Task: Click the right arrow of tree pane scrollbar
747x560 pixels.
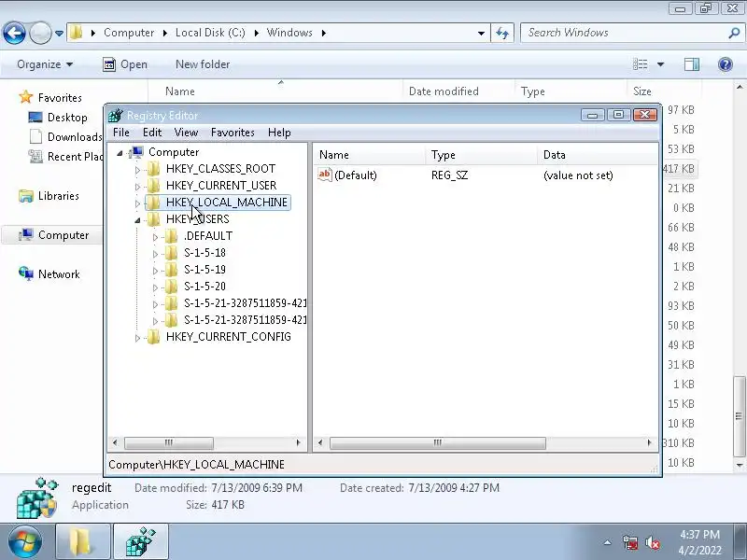Action: [x=299, y=442]
